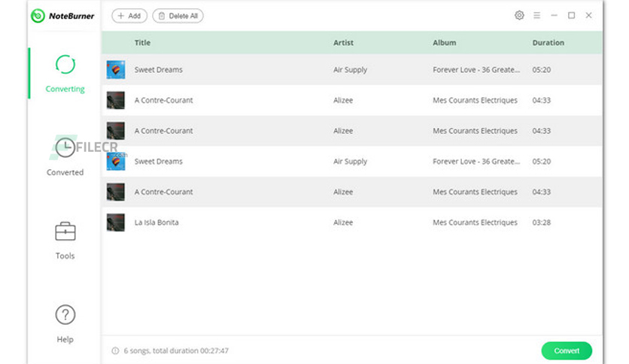Image resolution: width=629 pixels, height=364 pixels.
Task: Click the 6 songs total duration status text
Action: (x=176, y=350)
